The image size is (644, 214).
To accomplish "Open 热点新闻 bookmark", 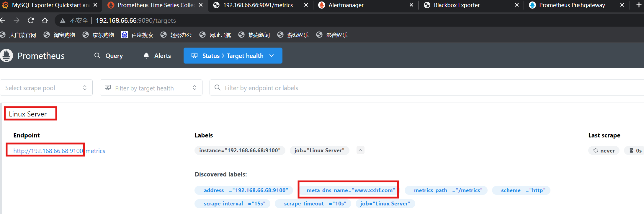I will pyautogui.click(x=254, y=35).
